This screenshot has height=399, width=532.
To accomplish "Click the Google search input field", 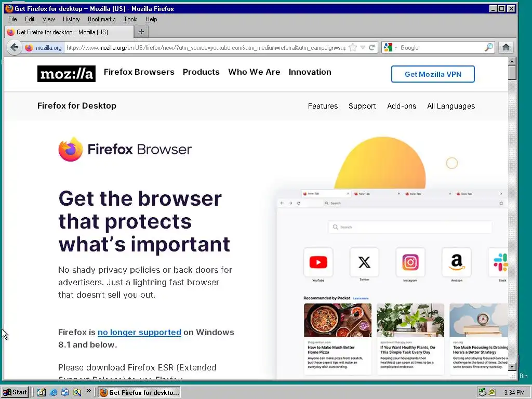I will pos(441,48).
